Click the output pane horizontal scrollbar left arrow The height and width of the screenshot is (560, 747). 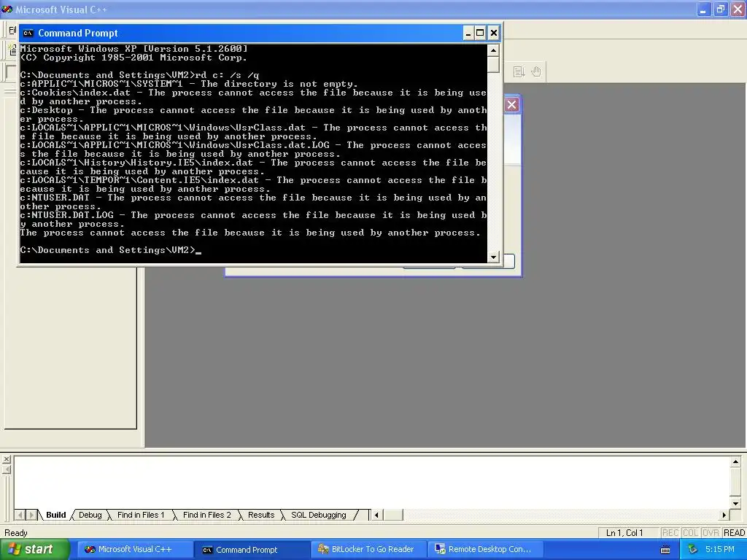tap(376, 515)
